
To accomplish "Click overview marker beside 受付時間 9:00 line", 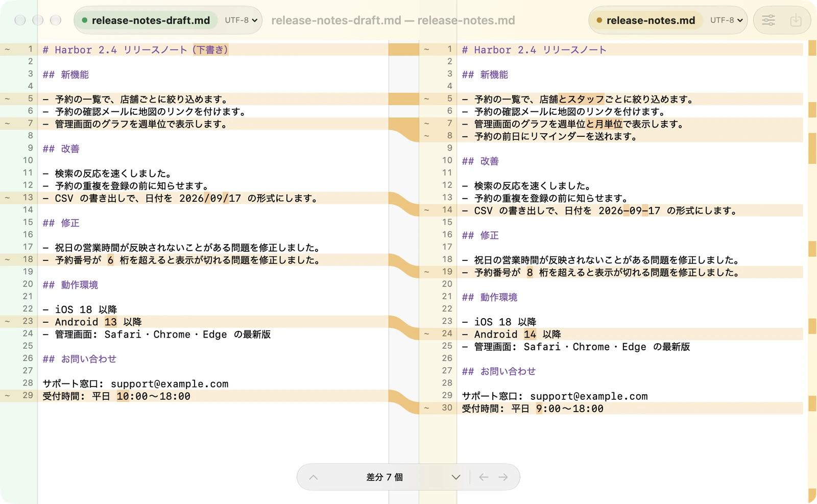I will pos(812,403).
